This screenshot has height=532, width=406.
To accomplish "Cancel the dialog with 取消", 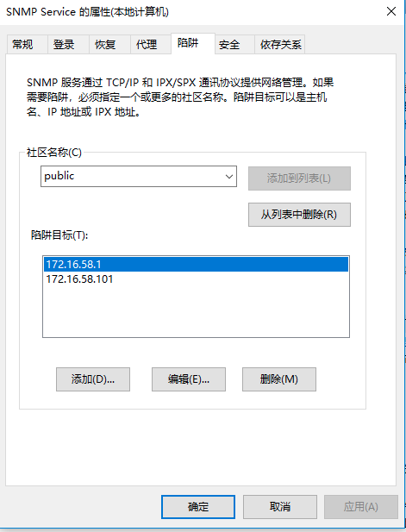I will pos(280,506).
